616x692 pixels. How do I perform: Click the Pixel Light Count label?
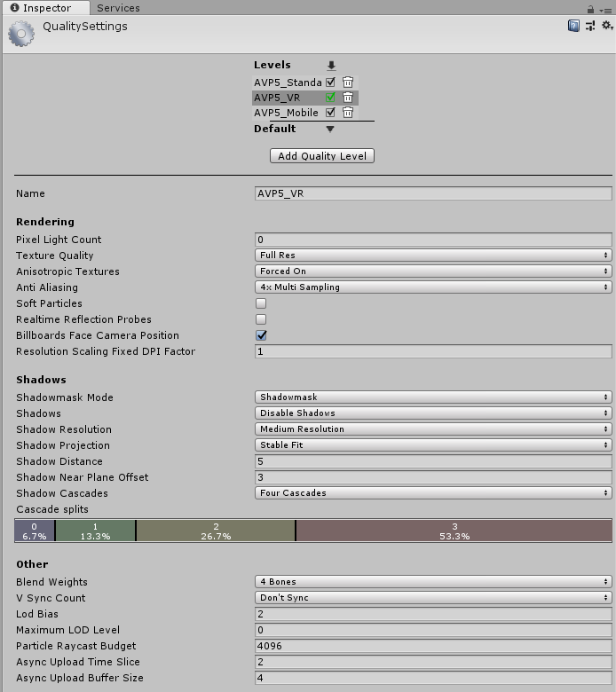click(59, 240)
